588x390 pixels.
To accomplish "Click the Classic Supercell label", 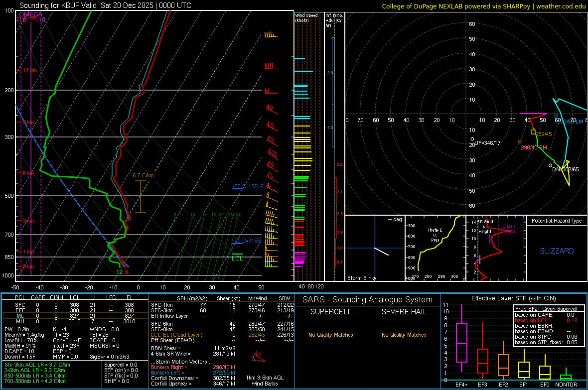I will tap(509, 229).
